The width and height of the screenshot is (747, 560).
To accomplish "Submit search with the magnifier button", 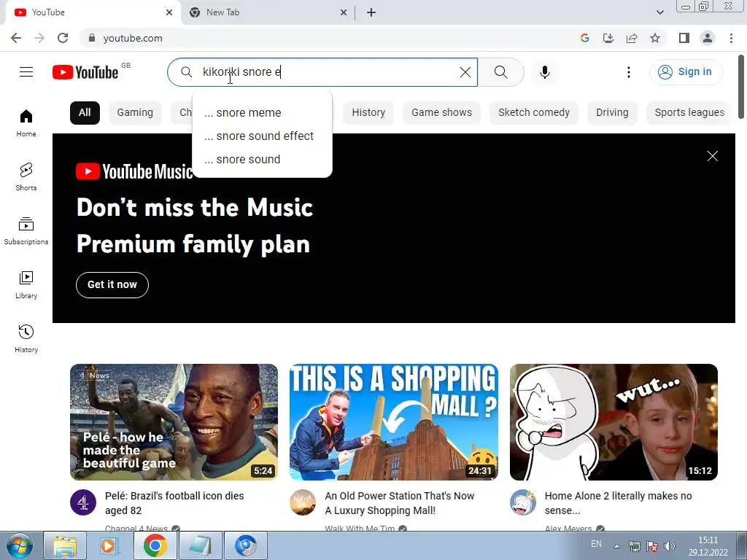I will tap(500, 72).
